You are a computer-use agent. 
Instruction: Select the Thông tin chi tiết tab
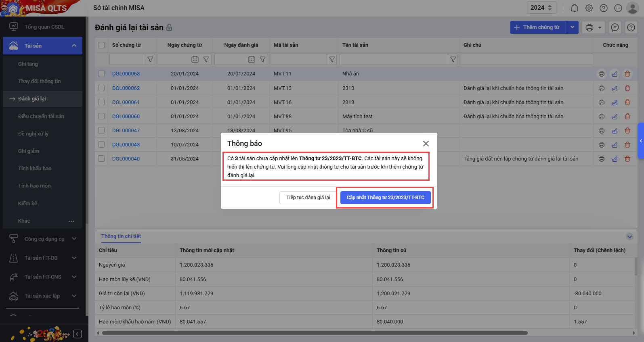pos(121,236)
